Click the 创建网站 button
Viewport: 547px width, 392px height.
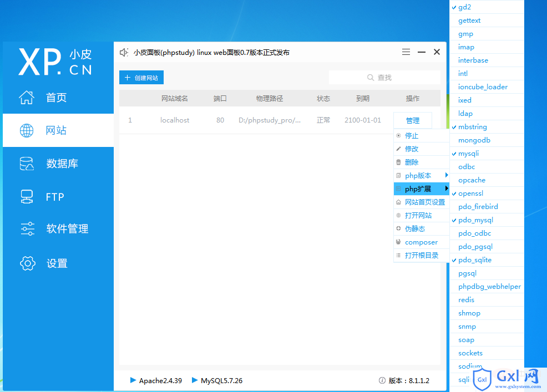click(x=141, y=78)
